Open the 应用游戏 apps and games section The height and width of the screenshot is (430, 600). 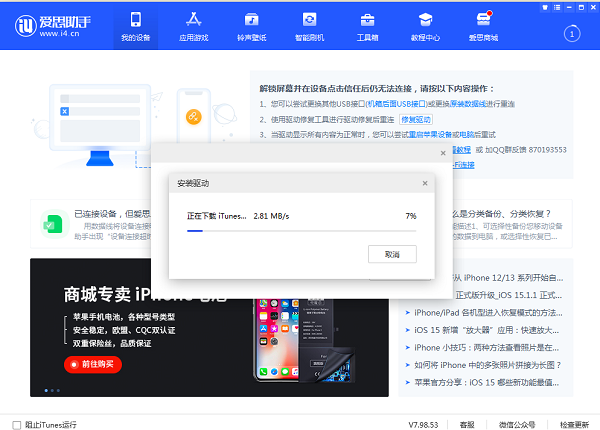point(194,27)
